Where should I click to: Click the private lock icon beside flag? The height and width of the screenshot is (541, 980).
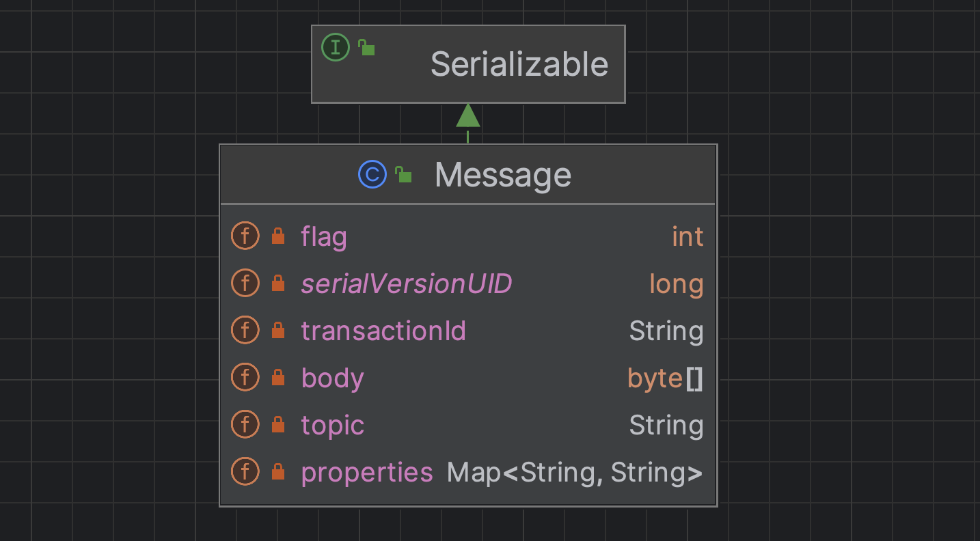coord(278,236)
